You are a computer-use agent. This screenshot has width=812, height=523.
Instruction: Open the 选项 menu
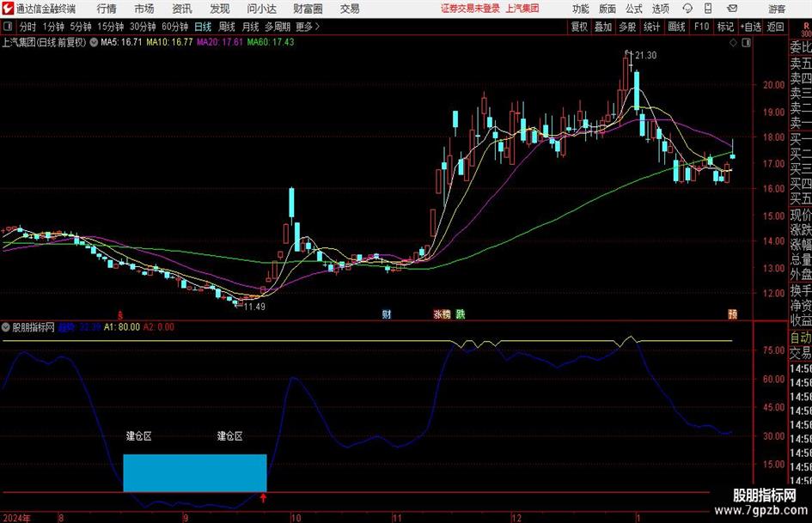click(660, 9)
